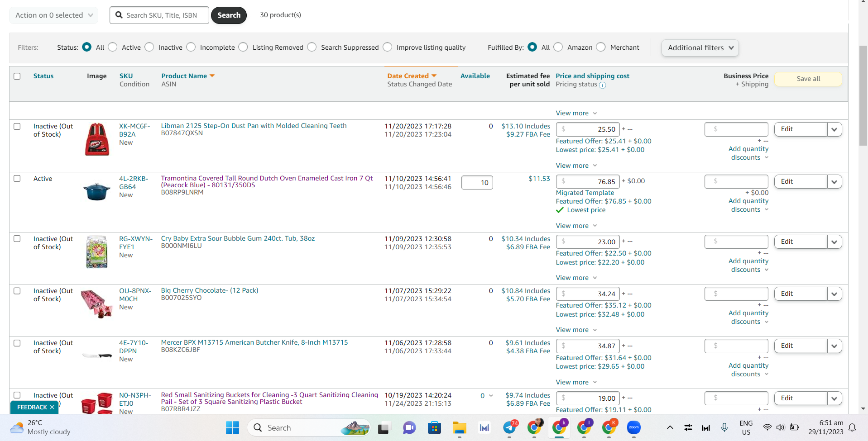Click the Cry Baby bubble gum image
The width and height of the screenshot is (868, 441).
(x=97, y=251)
